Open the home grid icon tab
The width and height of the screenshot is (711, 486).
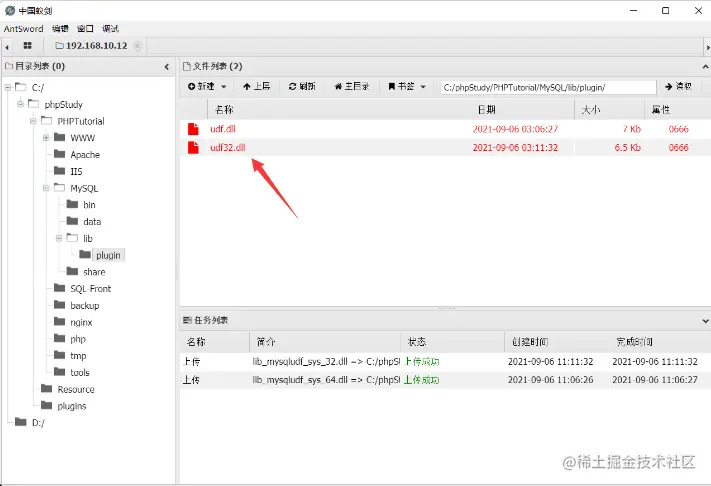coord(28,45)
